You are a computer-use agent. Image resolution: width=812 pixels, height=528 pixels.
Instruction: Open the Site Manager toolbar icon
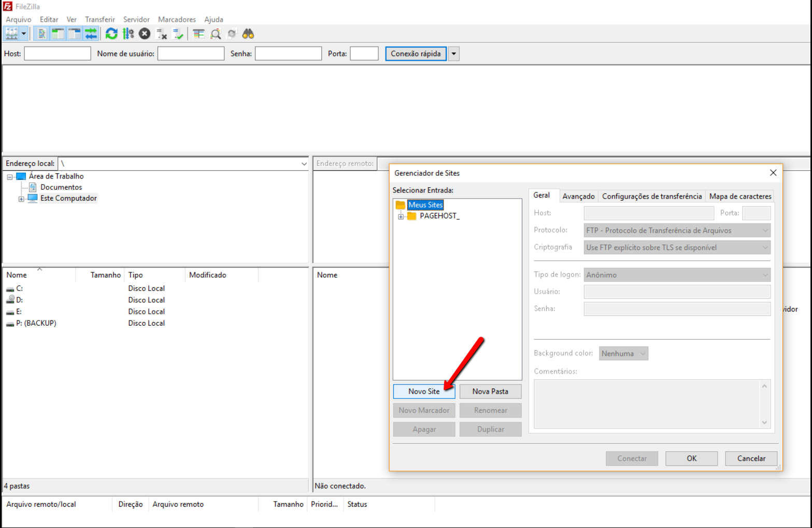[x=11, y=34]
